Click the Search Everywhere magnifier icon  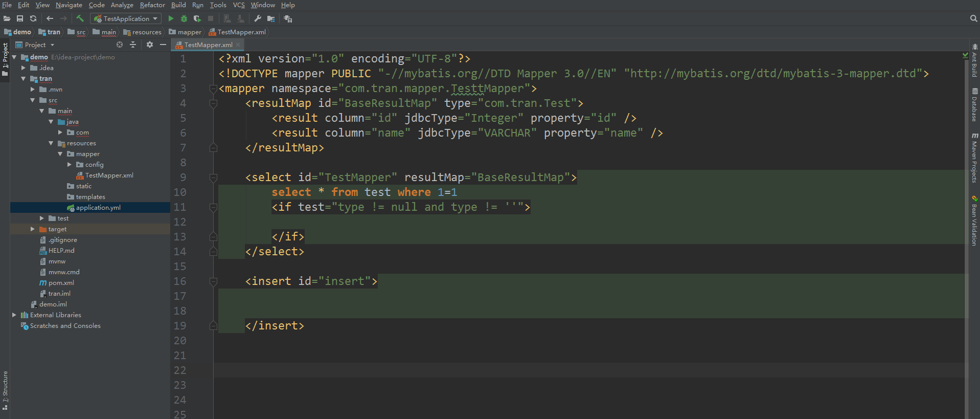(973, 18)
